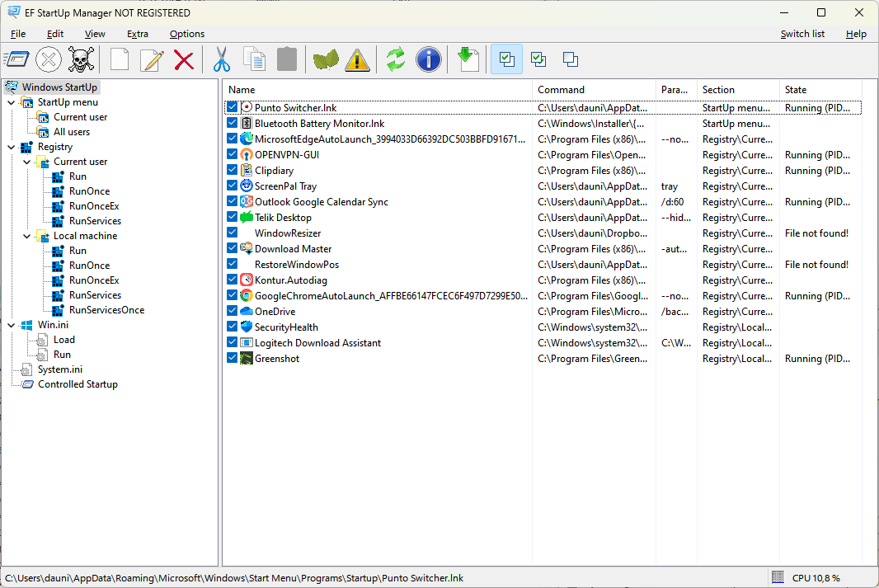Uncheck Logitech Download Assistant checkbox

coord(232,342)
